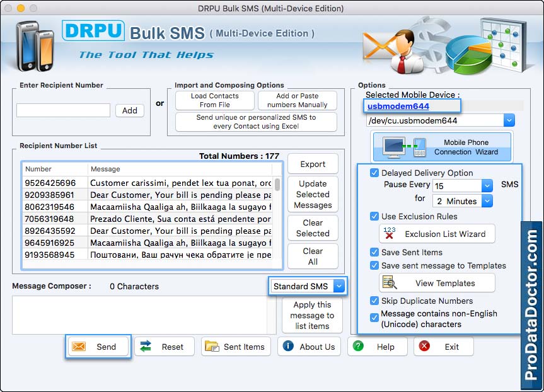Disable Skip Duplicate Numbers checkbox
The height and width of the screenshot is (392, 544).
tap(374, 301)
